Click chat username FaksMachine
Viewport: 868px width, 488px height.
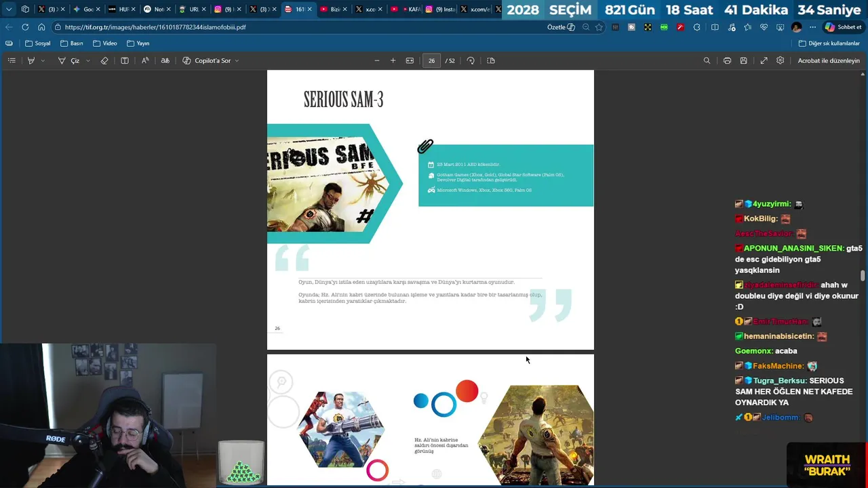778,366
